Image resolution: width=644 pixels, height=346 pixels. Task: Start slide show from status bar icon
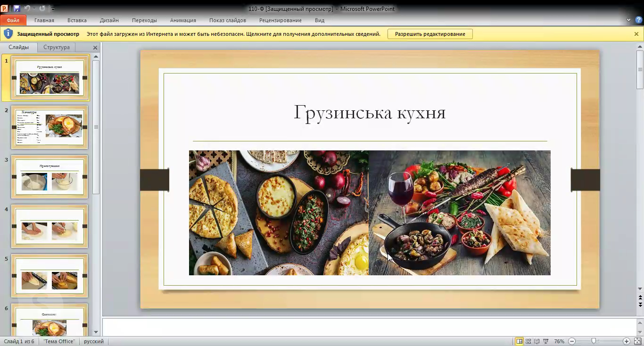tap(545, 341)
